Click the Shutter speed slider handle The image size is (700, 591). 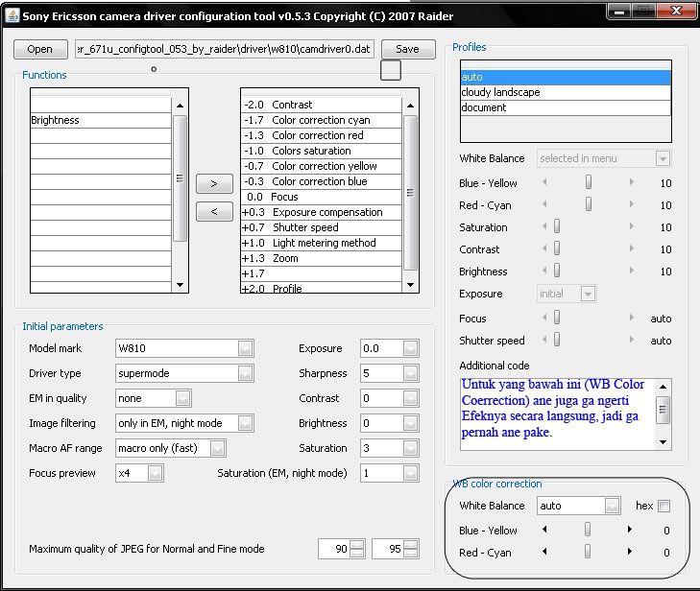tap(557, 340)
